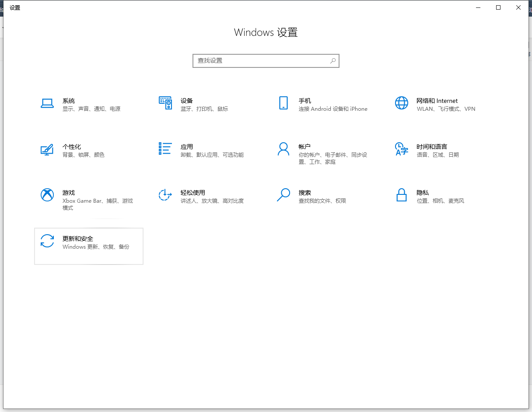Click the 设备 keyboard and speaker icon
Screen dimensions: 532x412
[x=165, y=103]
